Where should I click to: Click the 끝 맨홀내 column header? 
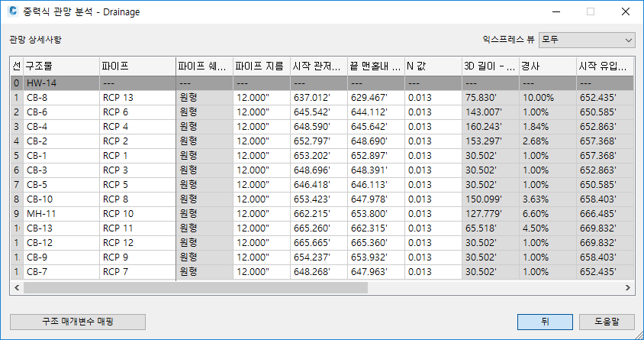tap(376, 66)
